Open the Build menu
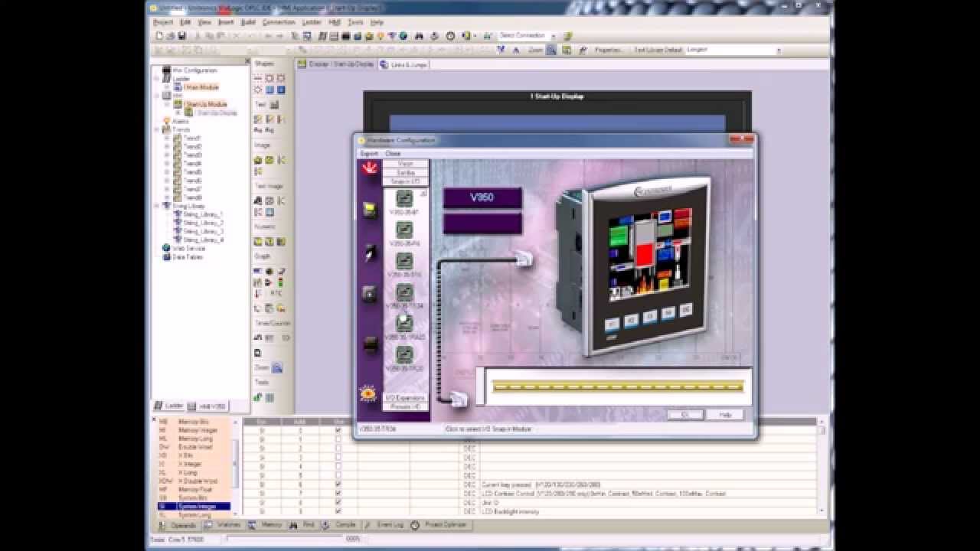This screenshot has width=980, height=551. click(248, 22)
